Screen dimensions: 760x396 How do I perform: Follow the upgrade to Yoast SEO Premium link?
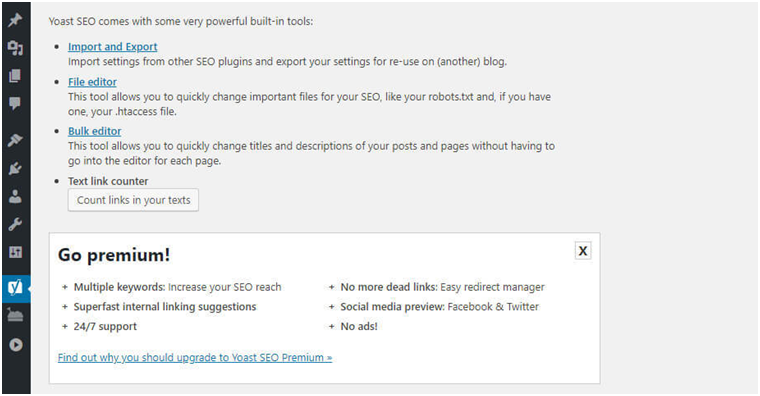(x=195, y=358)
